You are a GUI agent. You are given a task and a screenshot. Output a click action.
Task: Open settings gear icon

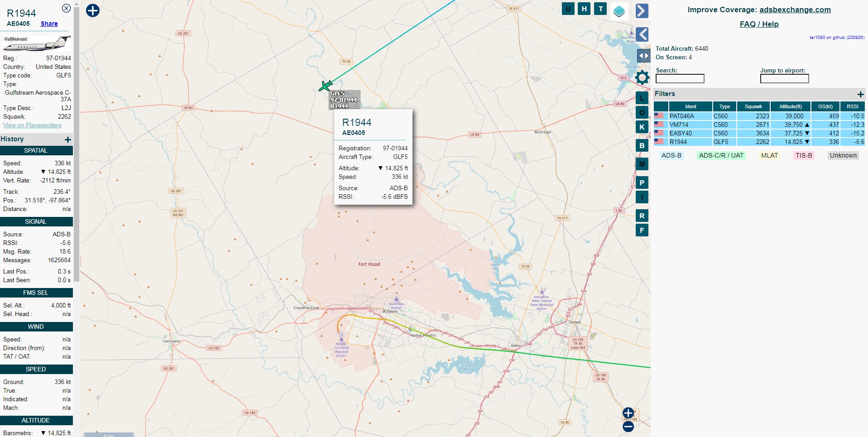(642, 77)
